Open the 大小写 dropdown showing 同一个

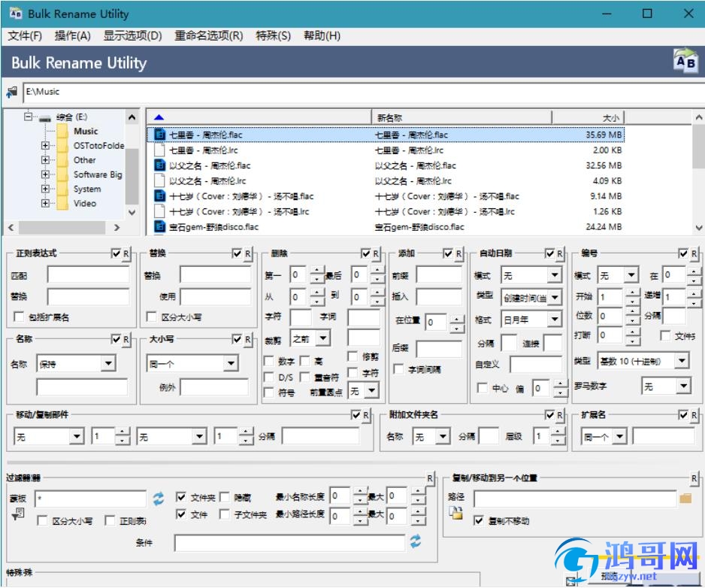pyautogui.click(x=230, y=363)
